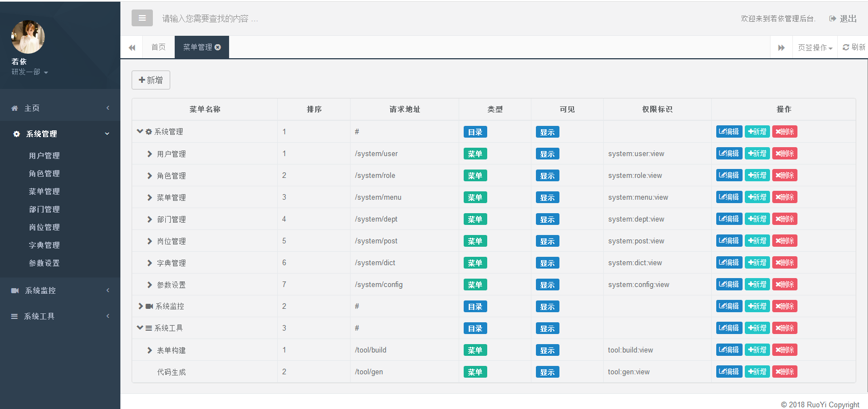Edit the 系统管理 row

point(729,131)
